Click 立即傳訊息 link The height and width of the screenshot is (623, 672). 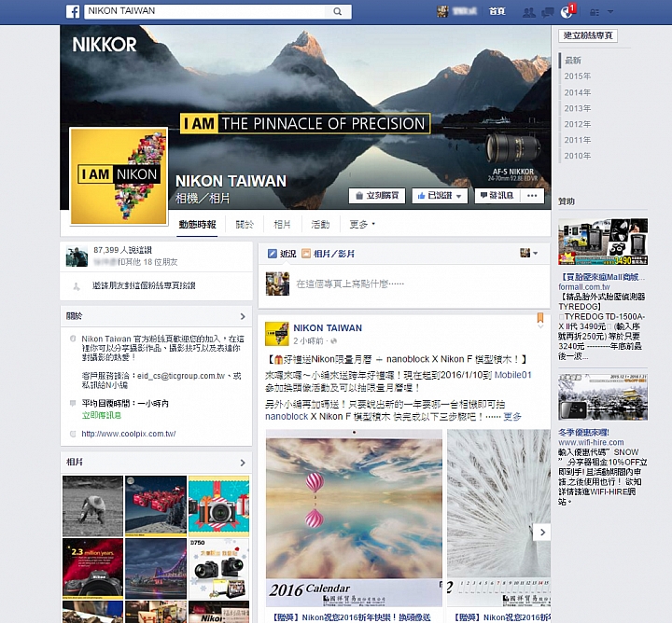coord(102,415)
